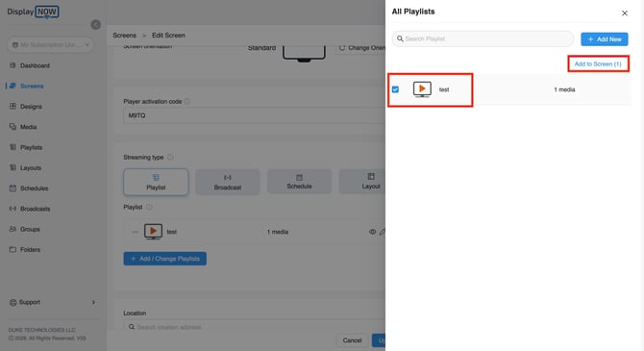
Task: Click the Media sidebar icon
Action: [12, 127]
